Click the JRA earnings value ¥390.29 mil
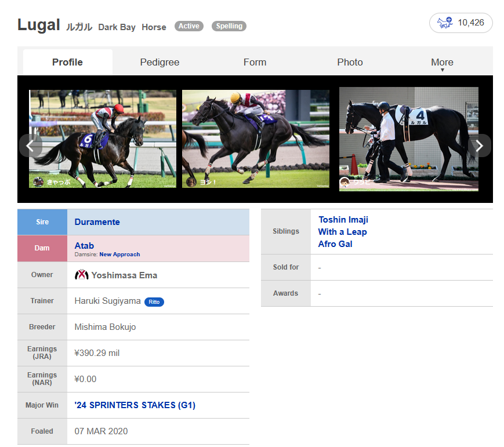Image resolution: width=504 pixels, height=447 pixels. point(97,353)
